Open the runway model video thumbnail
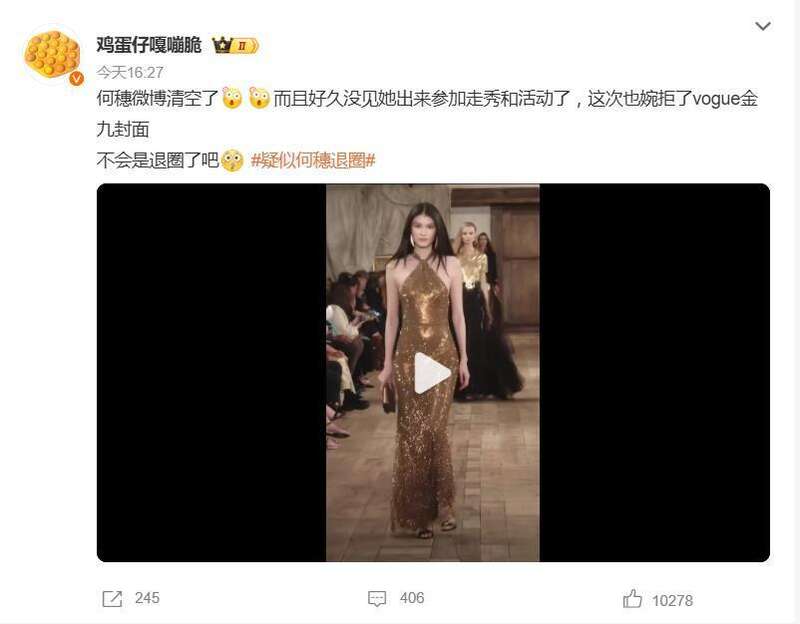800x624 pixels. (x=433, y=373)
